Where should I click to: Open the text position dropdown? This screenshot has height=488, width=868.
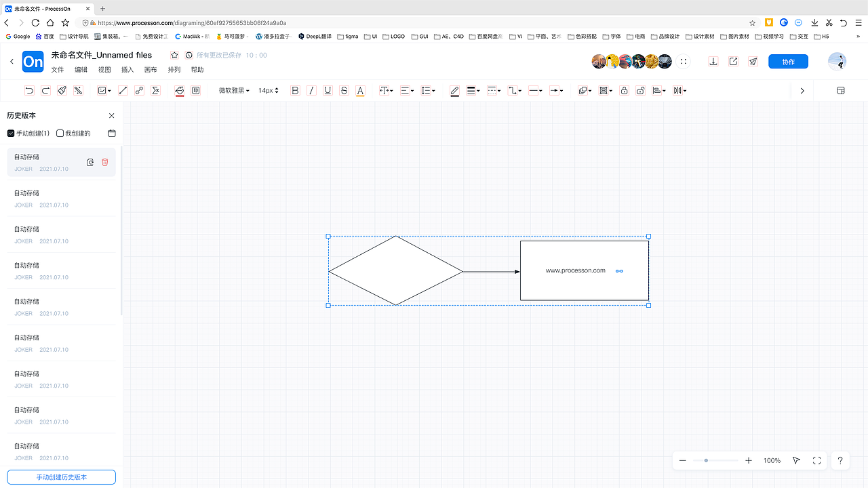386,90
